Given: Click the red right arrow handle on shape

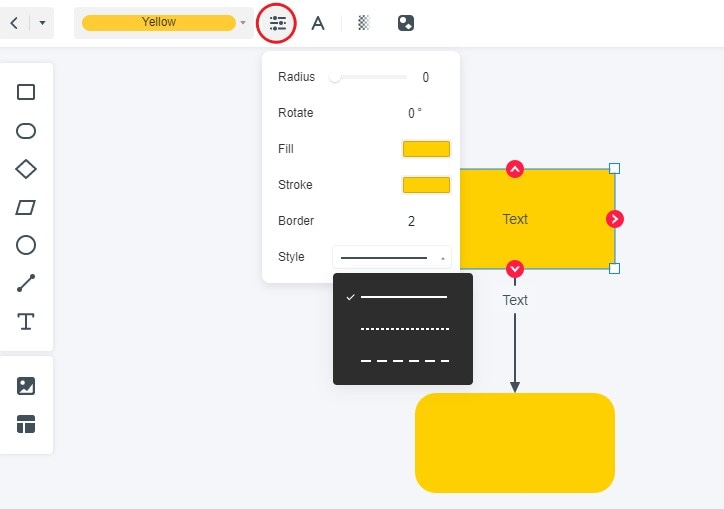Looking at the screenshot, I should click(x=615, y=219).
